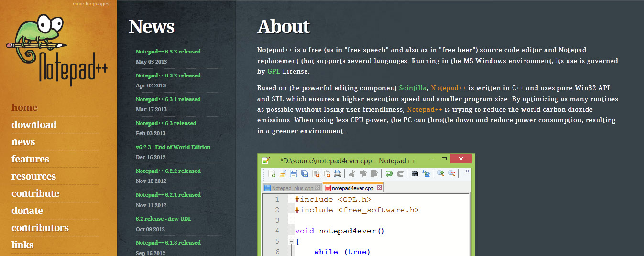Open v6.2.3 - End of World Edition news

pos(173,147)
